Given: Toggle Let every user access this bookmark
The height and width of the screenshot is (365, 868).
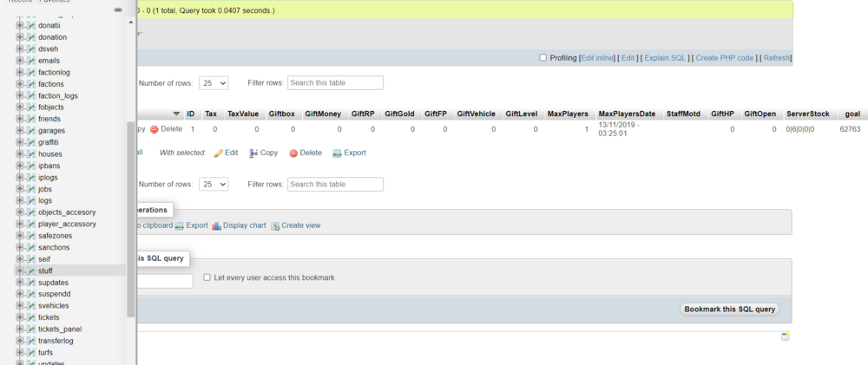Looking at the screenshot, I should (207, 277).
